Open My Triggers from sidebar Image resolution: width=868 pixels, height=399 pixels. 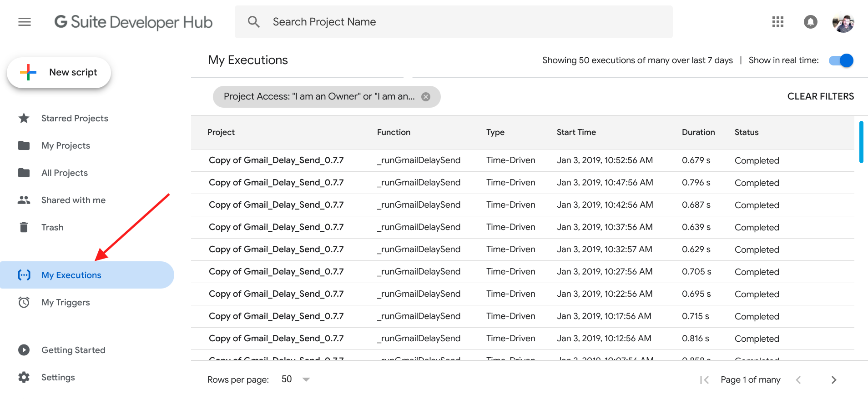point(66,302)
